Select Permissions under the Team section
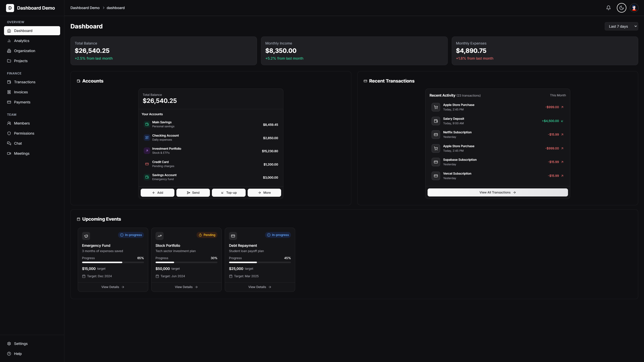Image resolution: width=644 pixels, height=362 pixels. pyautogui.click(x=24, y=133)
